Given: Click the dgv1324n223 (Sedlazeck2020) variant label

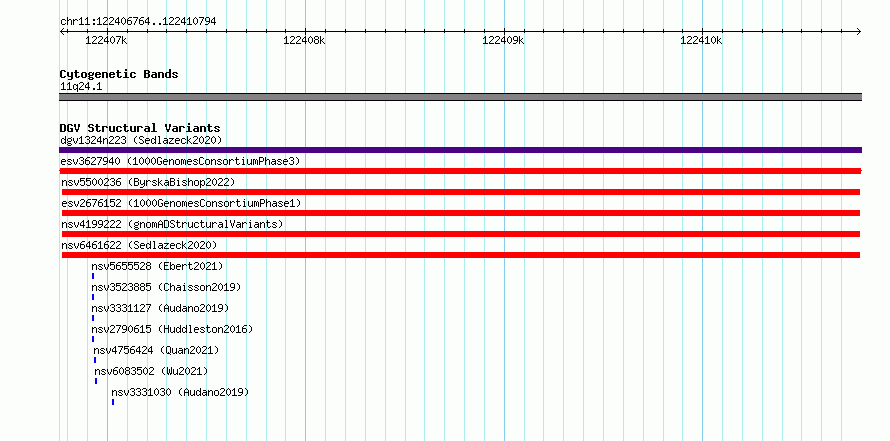Looking at the screenshot, I should click(x=141, y=140).
